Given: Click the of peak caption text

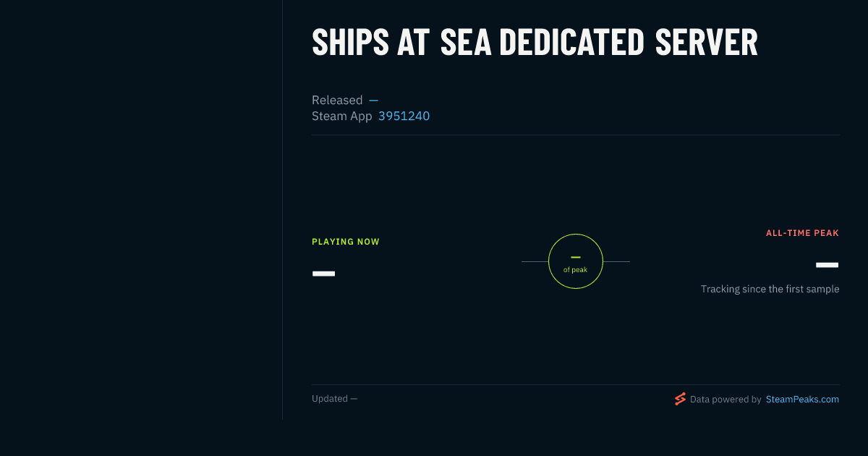Looking at the screenshot, I should tap(576, 270).
